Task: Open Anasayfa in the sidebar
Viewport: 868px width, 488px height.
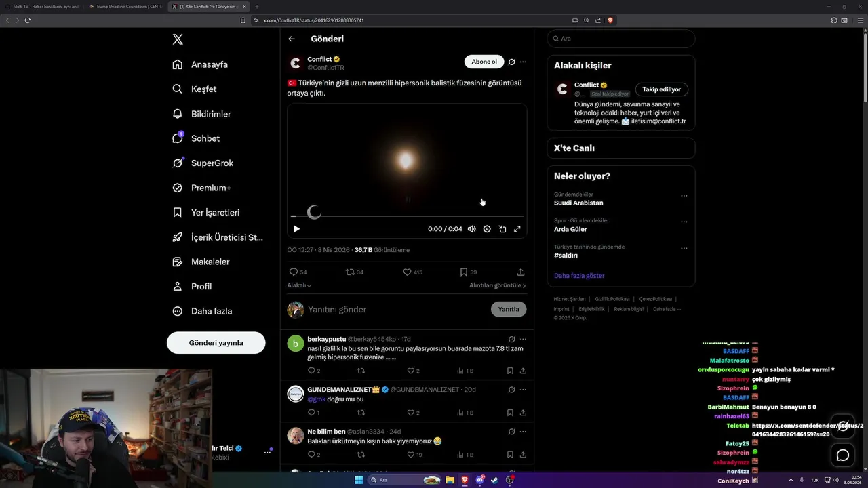Action: (200, 64)
